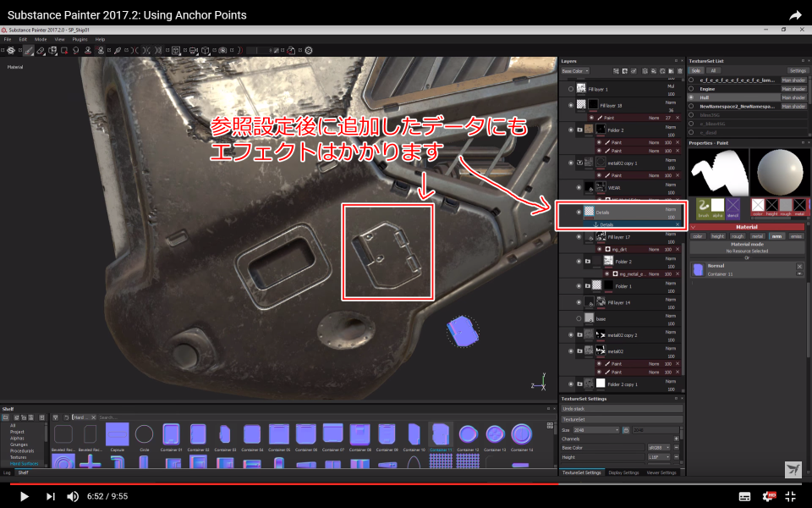Select the Smudge tool in toolbar
The height and width of the screenshot is (508, 812).
(x=76, y=50)
